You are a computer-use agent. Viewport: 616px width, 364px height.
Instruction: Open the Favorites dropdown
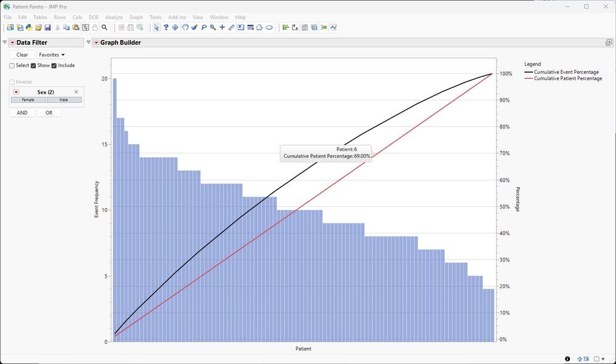tap(51, 54)
